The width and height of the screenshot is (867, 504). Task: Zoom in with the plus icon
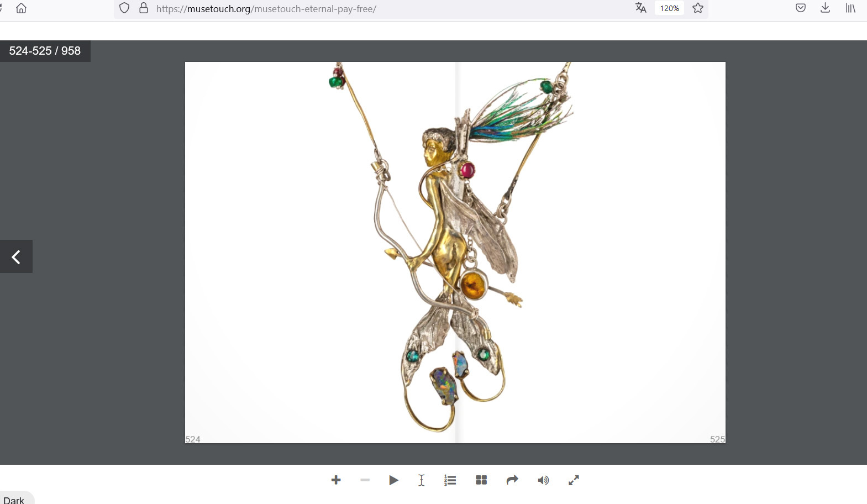click(336, 480)
